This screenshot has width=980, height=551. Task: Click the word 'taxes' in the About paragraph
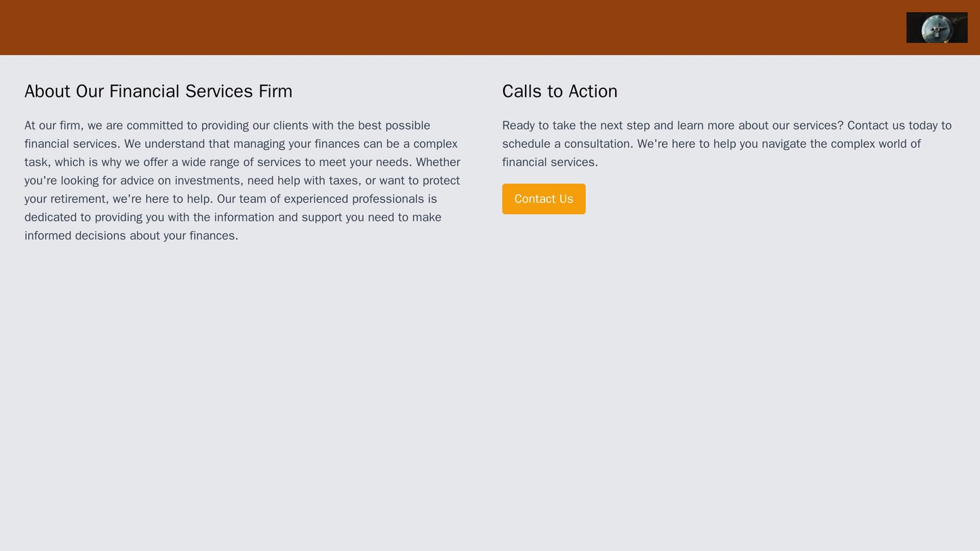click(x=345, y=180)
